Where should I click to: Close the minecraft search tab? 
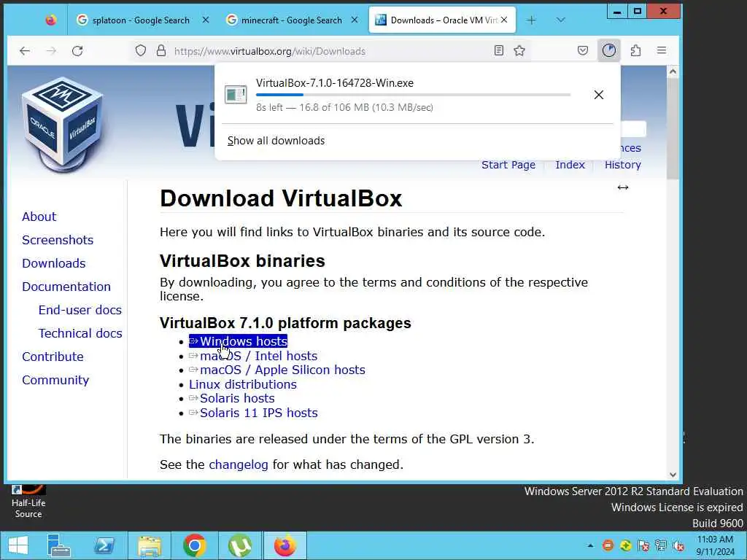point(355,20)
